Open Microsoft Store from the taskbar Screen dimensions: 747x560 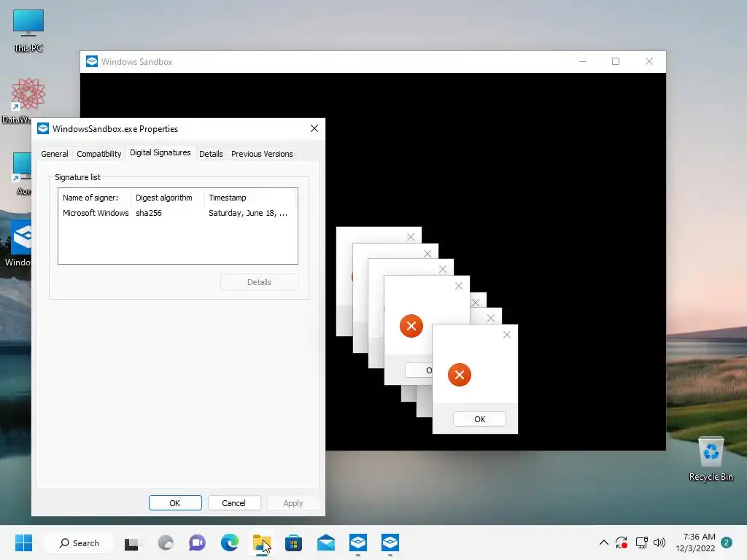[293, 542]
